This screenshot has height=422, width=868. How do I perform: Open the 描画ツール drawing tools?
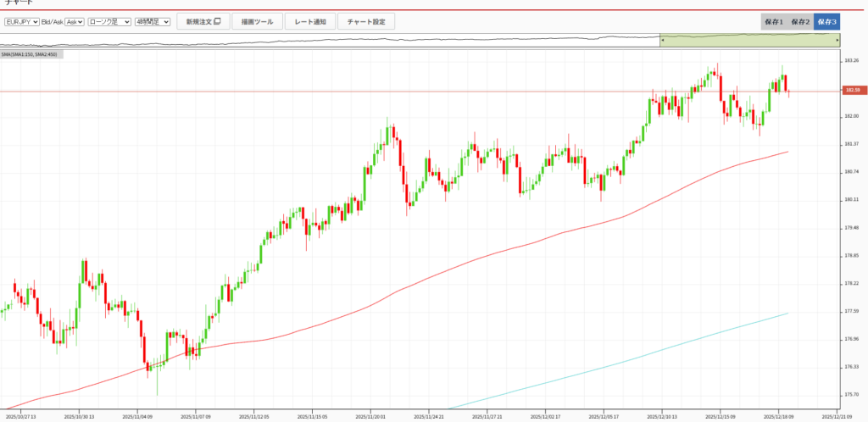click(257, 21)
